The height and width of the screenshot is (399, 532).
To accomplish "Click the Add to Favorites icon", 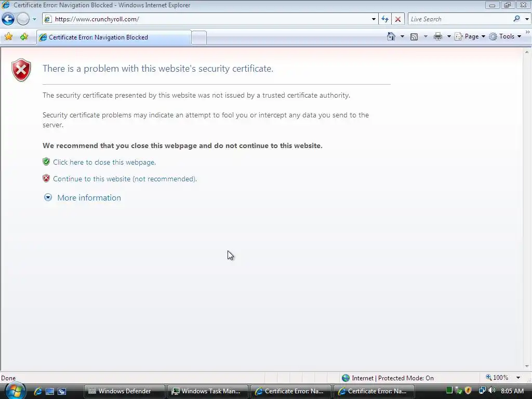I will click(x=24, y=36).
